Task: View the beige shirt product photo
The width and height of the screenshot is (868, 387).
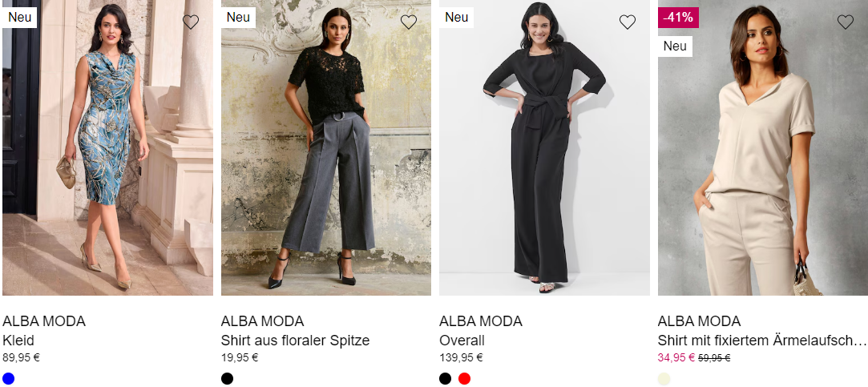Action: click(763, 147)
